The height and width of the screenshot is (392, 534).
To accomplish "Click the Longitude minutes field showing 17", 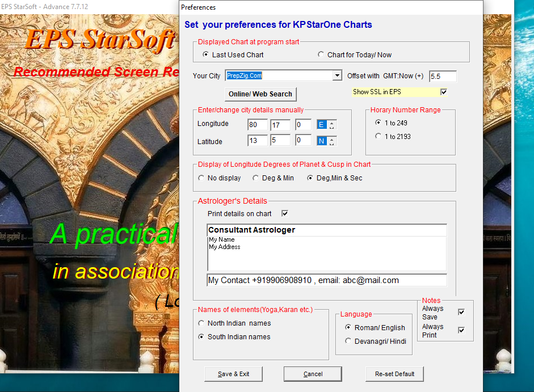I will pyautogui.click(x=280, y=125).
